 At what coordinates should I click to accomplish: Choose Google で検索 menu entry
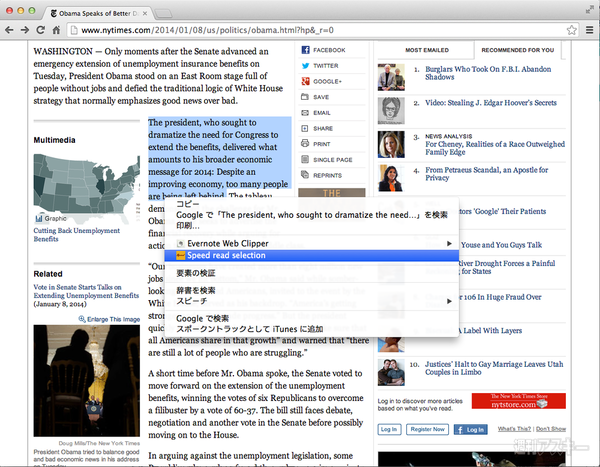(x=202, y=318)
